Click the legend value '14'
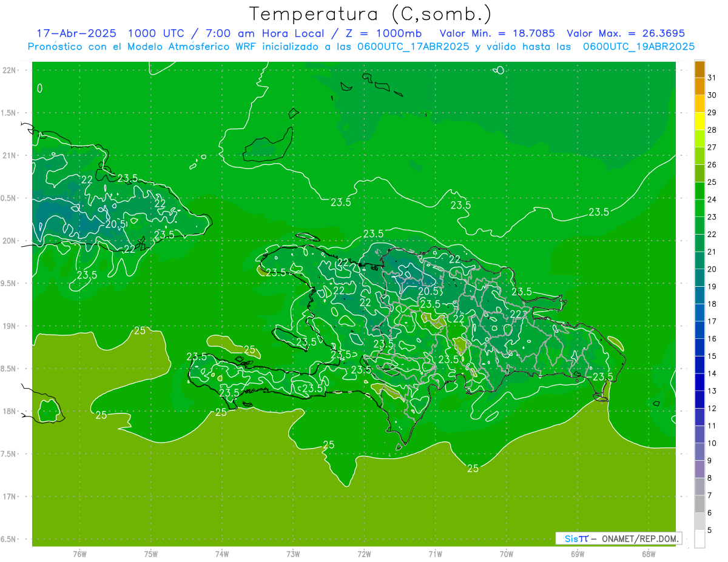 coord(712,373)
